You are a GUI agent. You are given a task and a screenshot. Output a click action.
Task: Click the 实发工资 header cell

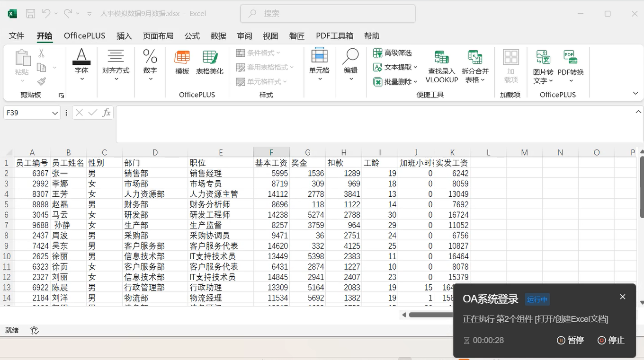[452, 163]
